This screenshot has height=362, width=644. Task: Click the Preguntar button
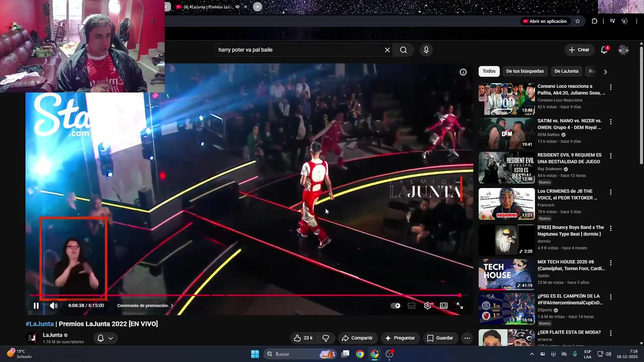tap(400, 338)
